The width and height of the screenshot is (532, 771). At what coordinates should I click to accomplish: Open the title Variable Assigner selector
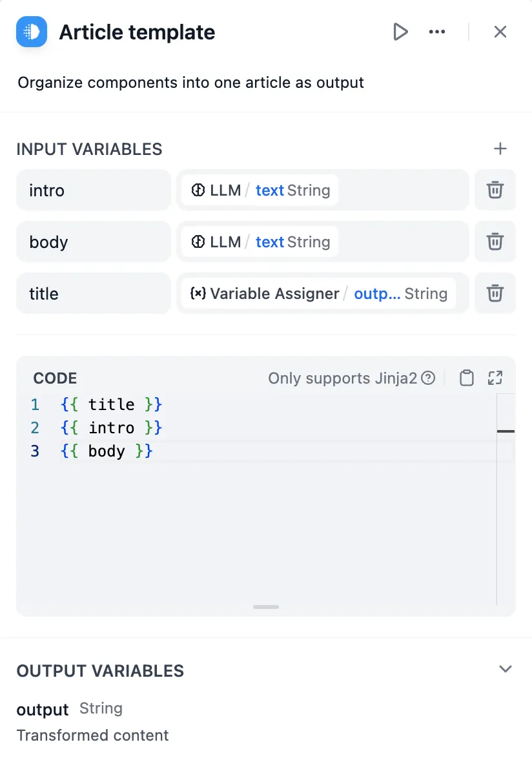point(318,294)
